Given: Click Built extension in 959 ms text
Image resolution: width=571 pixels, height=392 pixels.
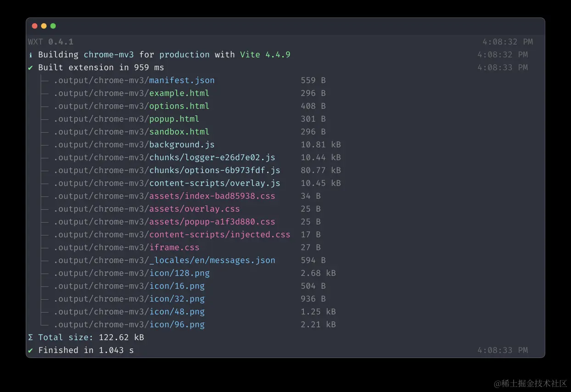Looking at the screenshot, I should coord(101,67).
